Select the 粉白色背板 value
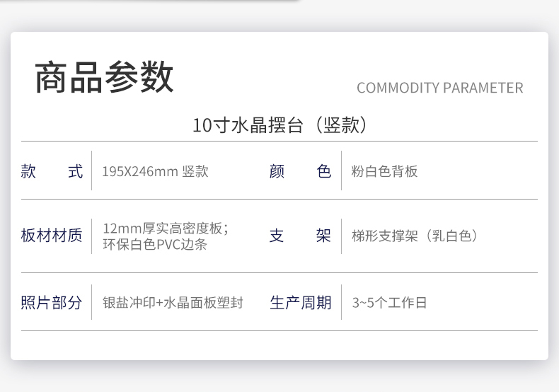 (384, 171)
